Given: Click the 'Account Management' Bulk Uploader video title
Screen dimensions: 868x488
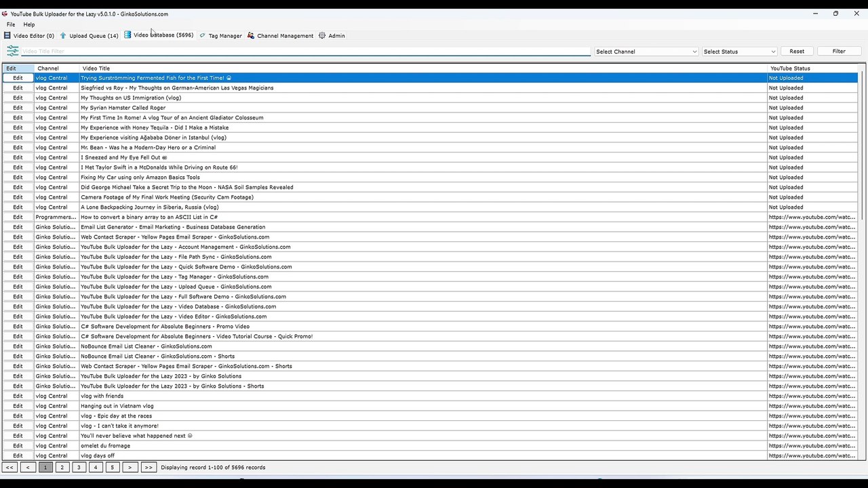Looking at the screenshot, I should [x=185, y=247].
